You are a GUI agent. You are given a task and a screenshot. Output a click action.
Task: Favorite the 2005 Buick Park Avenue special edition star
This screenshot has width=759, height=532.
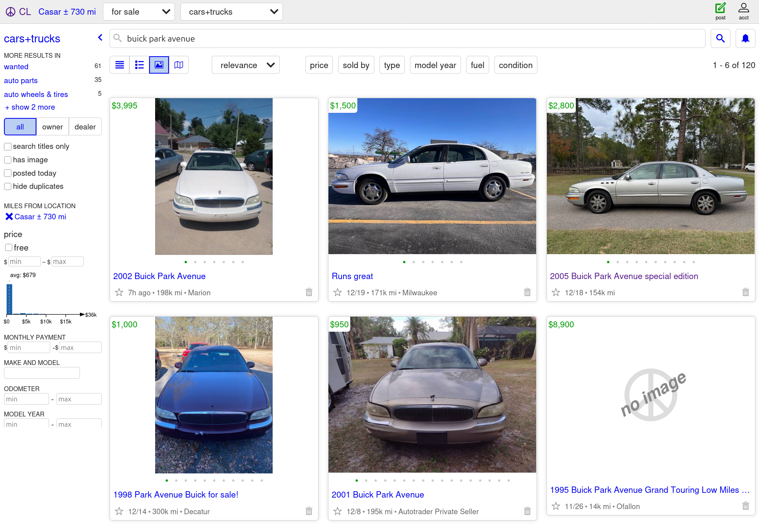click(556, 293)
